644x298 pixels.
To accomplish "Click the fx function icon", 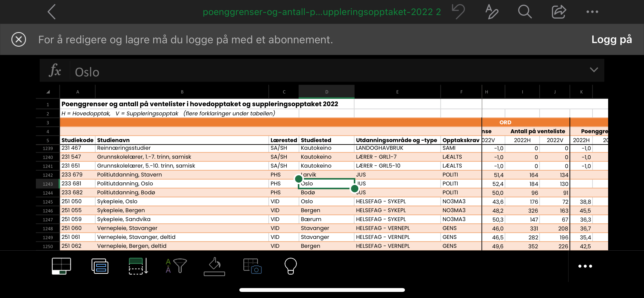I will point(55,70).
